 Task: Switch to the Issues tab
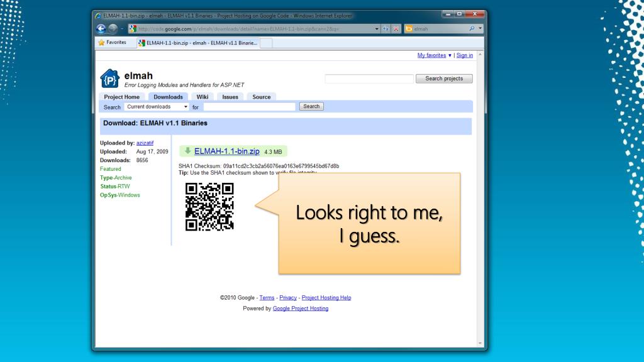[x=230, y=97]
